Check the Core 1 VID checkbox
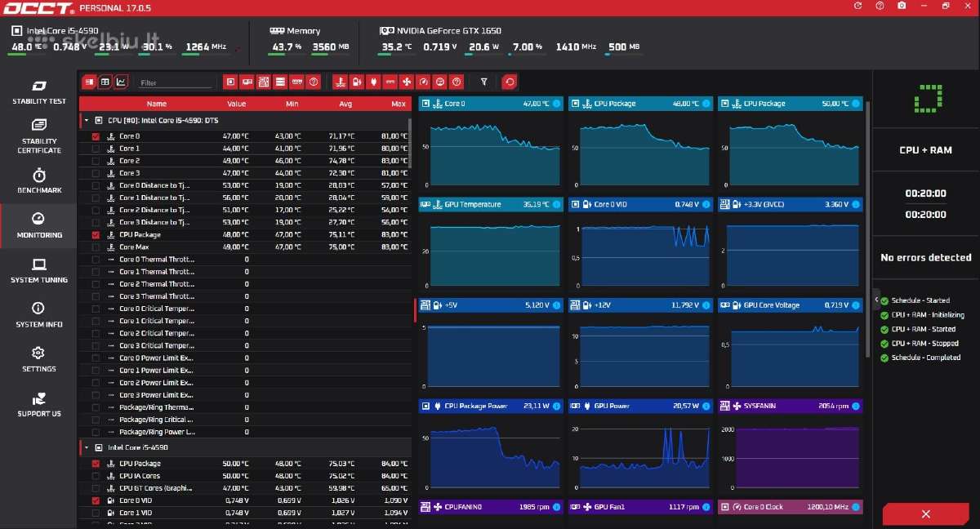 tap(96, 513)
